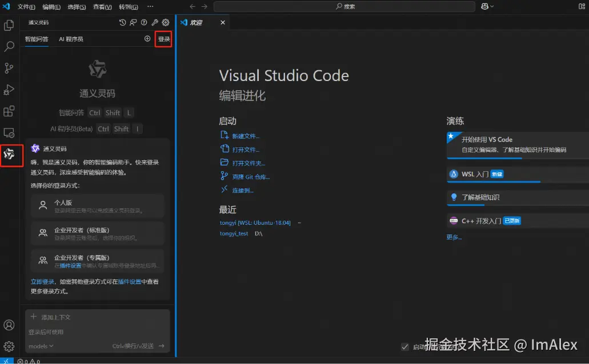Open the wrench tools icon in panel header
Viewport: 589px width, 364px height.
tap(155, 22)
